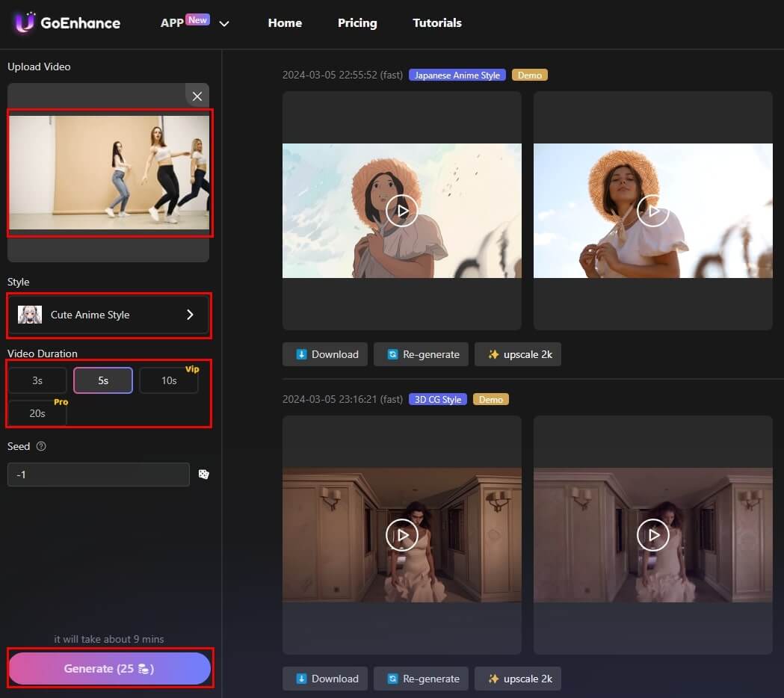Click the Seed help question mark icon
Screen dimensions: 784x698
41,447
